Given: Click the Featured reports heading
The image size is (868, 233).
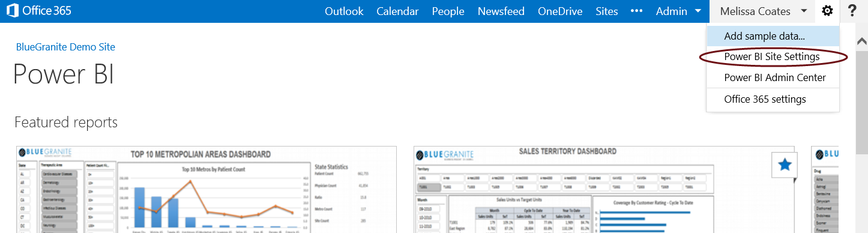Looking at the screenshot, I should click(66, 123).
